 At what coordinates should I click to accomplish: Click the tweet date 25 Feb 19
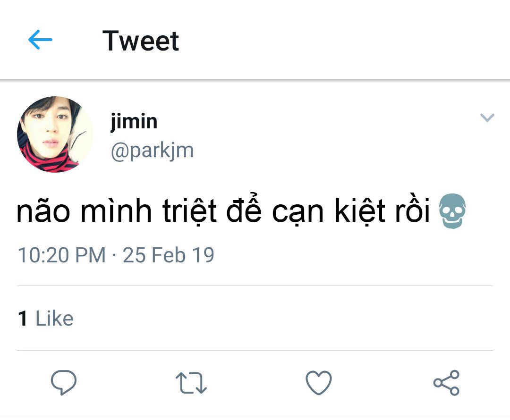[x=169, y=255]
